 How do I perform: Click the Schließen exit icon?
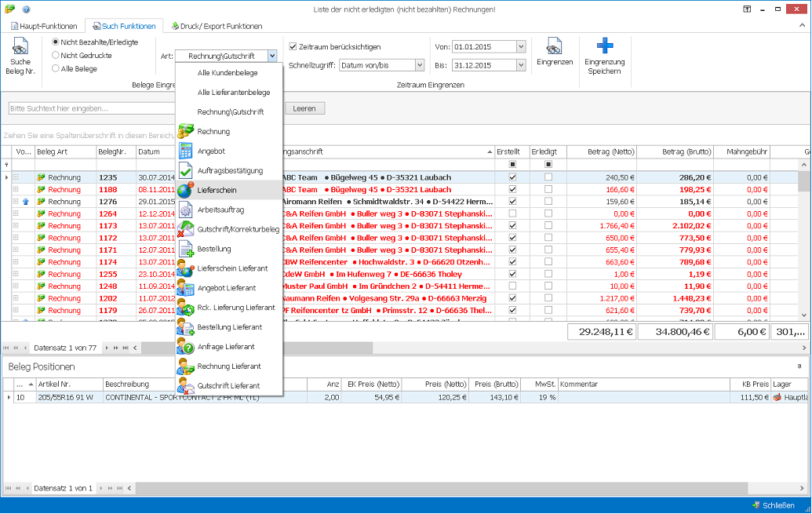click(756, 505)
